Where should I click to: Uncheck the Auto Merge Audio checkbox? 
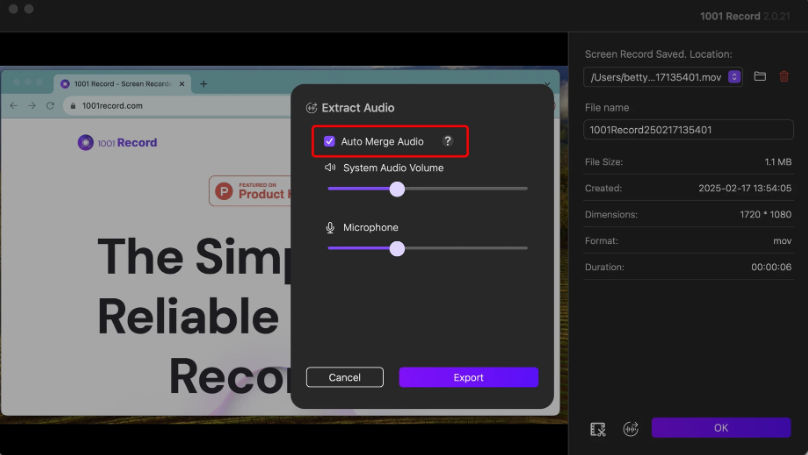coord(329,142)
